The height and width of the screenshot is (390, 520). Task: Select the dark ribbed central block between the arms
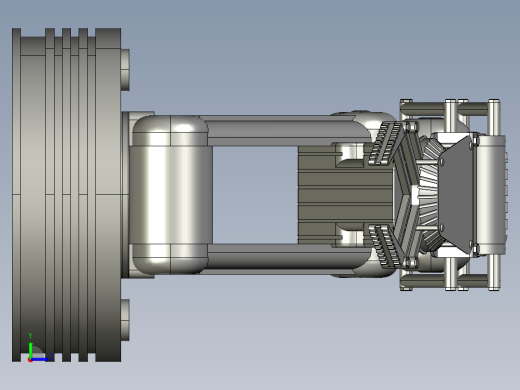click(x=345, y=195)
